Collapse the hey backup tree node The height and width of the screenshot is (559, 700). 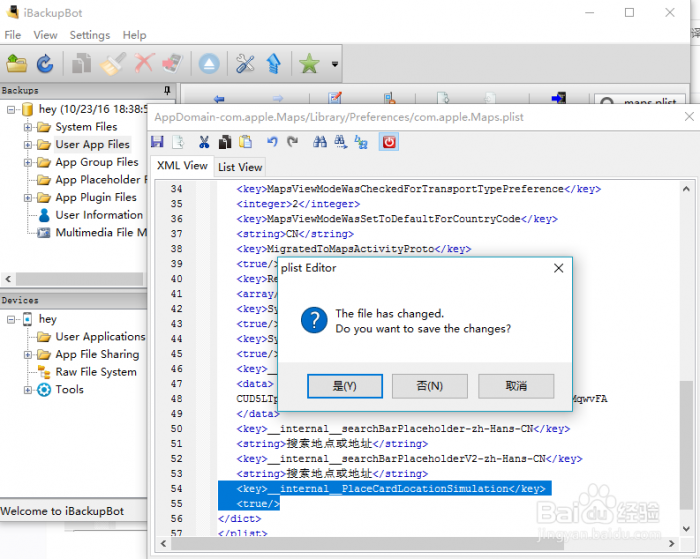point(11,109)
